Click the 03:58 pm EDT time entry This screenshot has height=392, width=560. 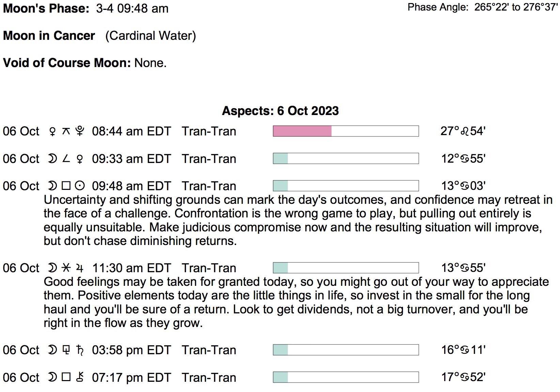tap(131, 350)
